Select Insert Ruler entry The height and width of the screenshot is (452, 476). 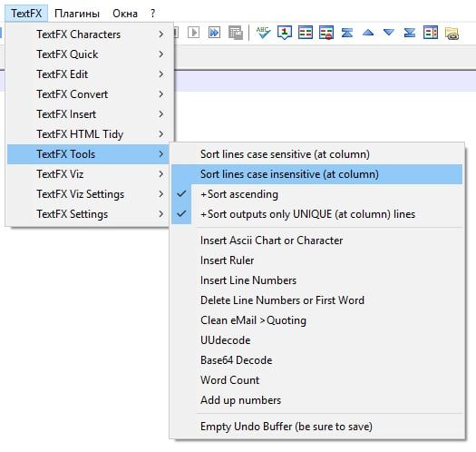317,260
